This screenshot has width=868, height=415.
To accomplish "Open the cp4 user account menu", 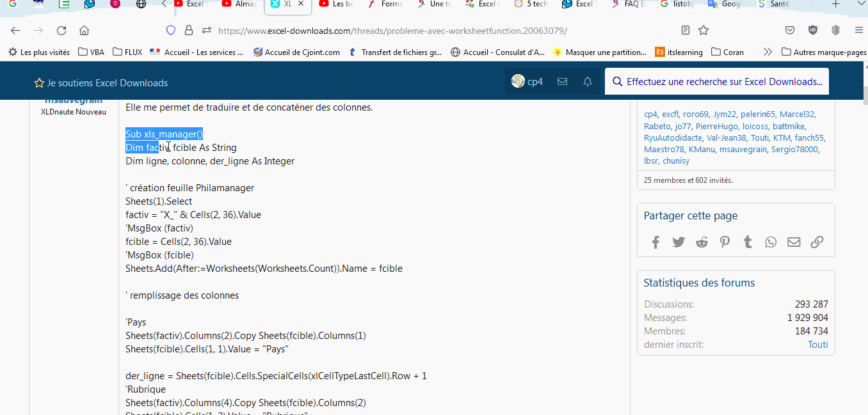I will click(x=527, y=82).
